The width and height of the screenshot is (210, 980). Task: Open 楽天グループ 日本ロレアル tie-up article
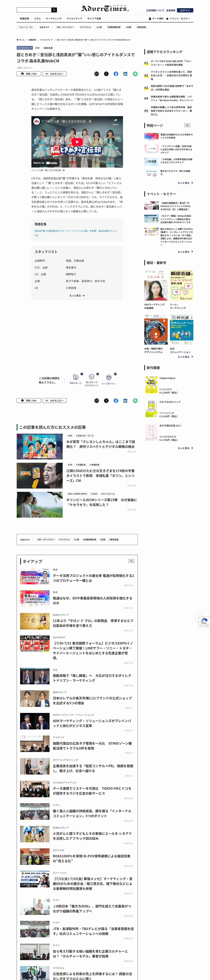click(x=93, y=700)
